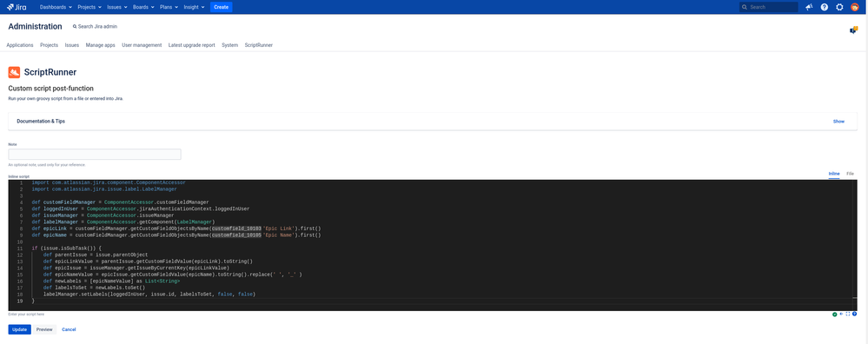
Task: Click 'def loggedInUser' code line
Action: (x=141, y=209)
